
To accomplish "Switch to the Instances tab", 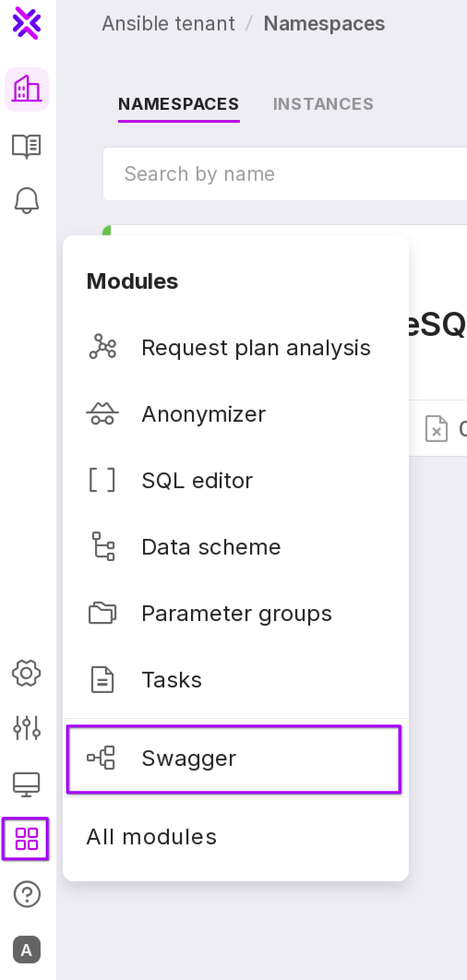I will [323, 104].
